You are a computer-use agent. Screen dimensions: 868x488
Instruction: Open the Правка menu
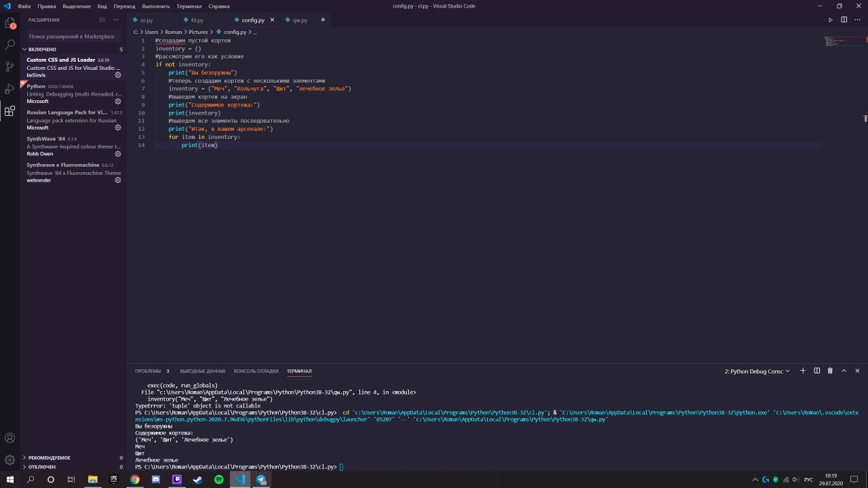[x=47, y=6]
